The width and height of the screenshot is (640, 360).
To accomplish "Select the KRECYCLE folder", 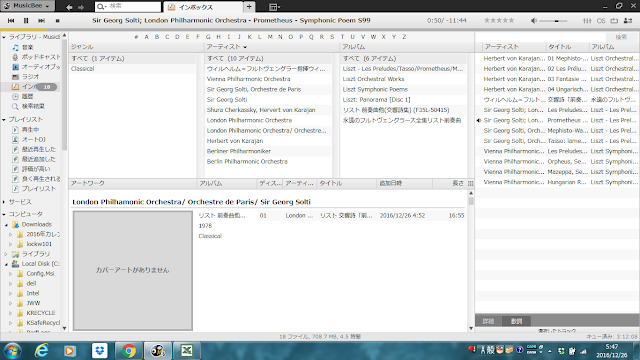I will coord(41,313).
